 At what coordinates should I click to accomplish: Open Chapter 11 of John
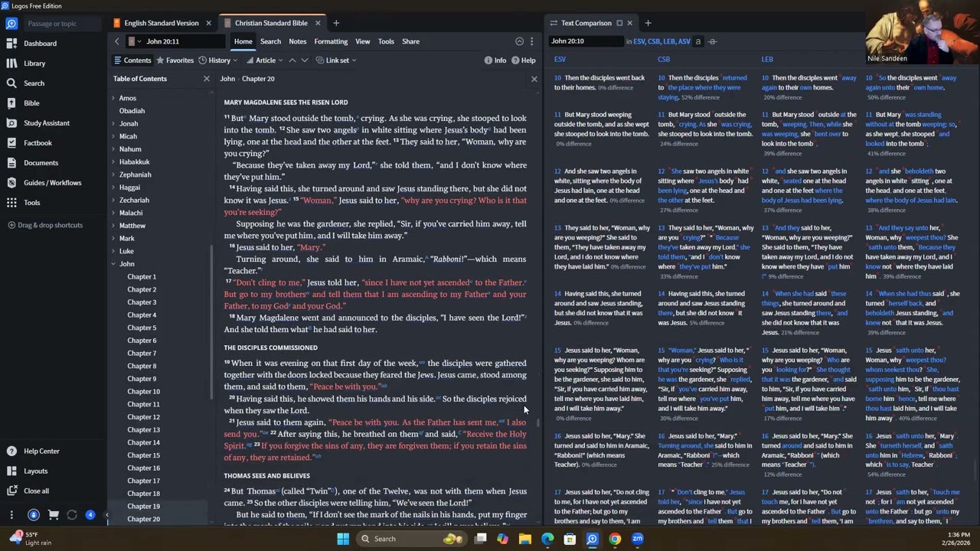point(143,405)
